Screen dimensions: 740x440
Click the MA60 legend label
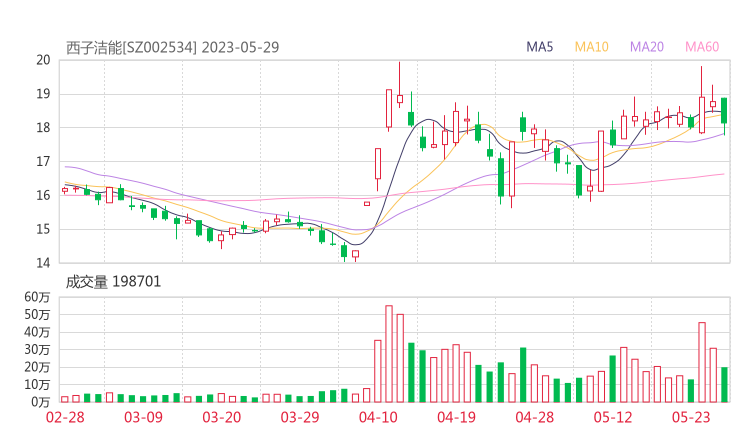702,47
